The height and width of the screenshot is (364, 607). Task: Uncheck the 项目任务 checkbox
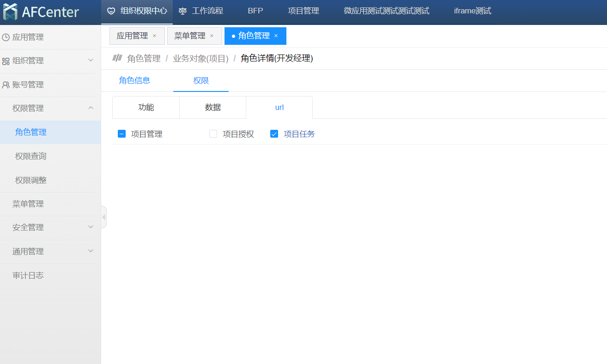274,134
